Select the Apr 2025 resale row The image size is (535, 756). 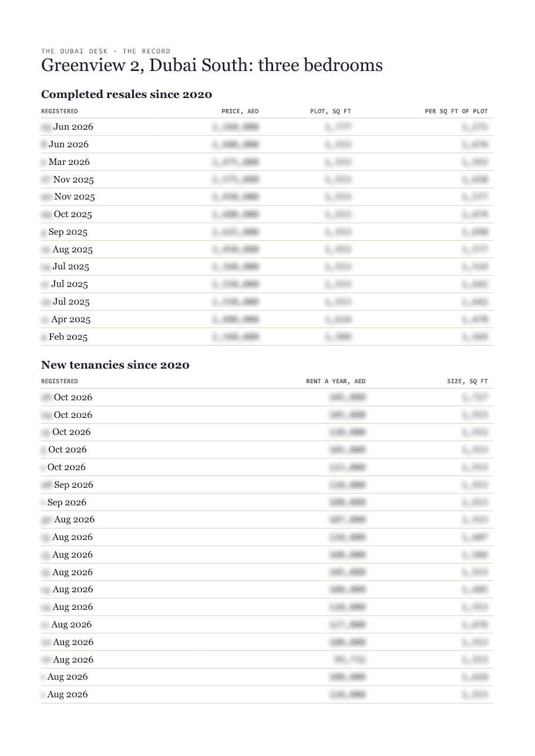click(x=267, y=319)
